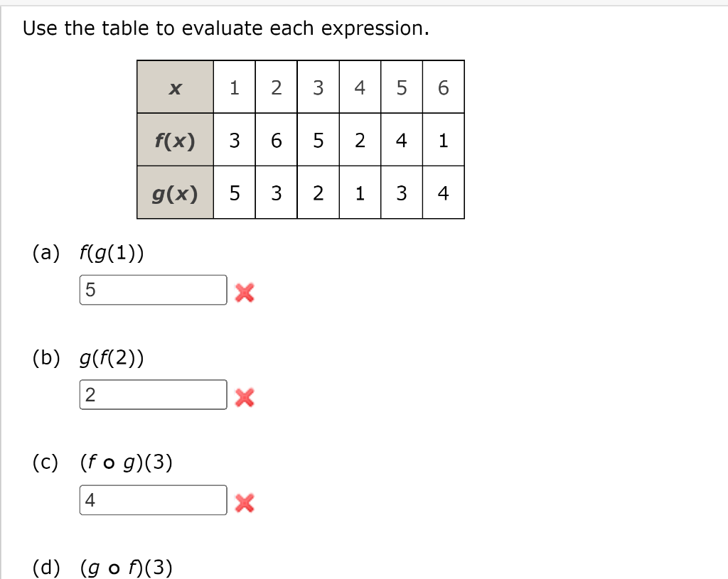Click the red X beside answer for g(f(2))
The image size is (728, 579).
[x=245, y=398]
